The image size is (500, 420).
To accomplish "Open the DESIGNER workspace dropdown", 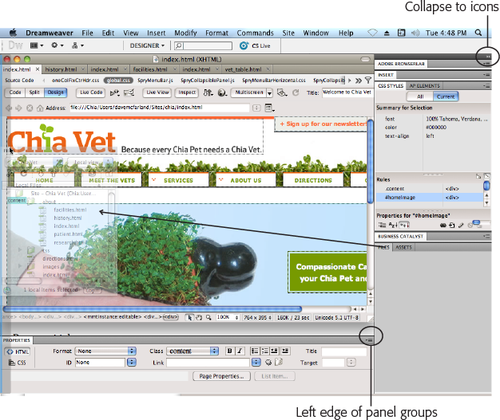I will point(147,46).
